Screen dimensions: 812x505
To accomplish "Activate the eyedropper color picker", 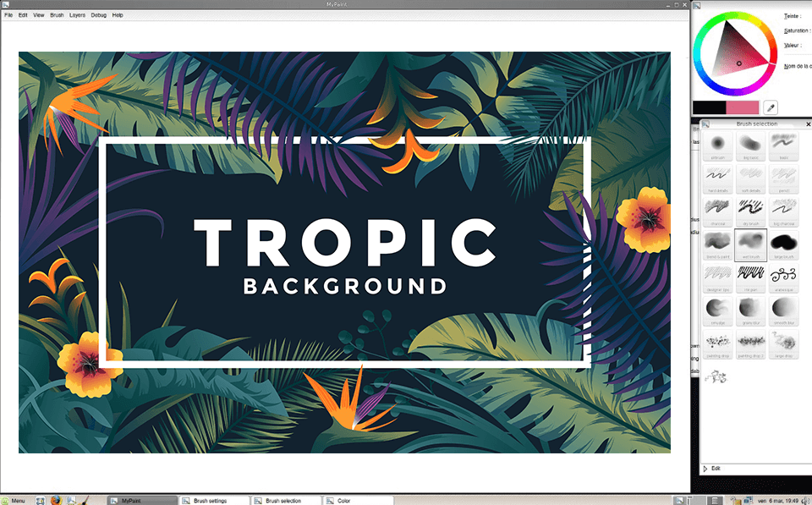I will 771,107.
